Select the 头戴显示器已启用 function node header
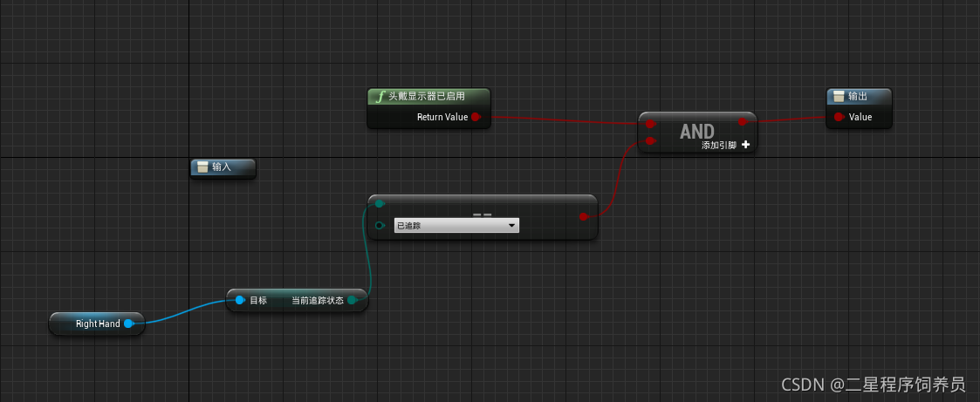Viewport: 980px width, 402px height. 428,97
